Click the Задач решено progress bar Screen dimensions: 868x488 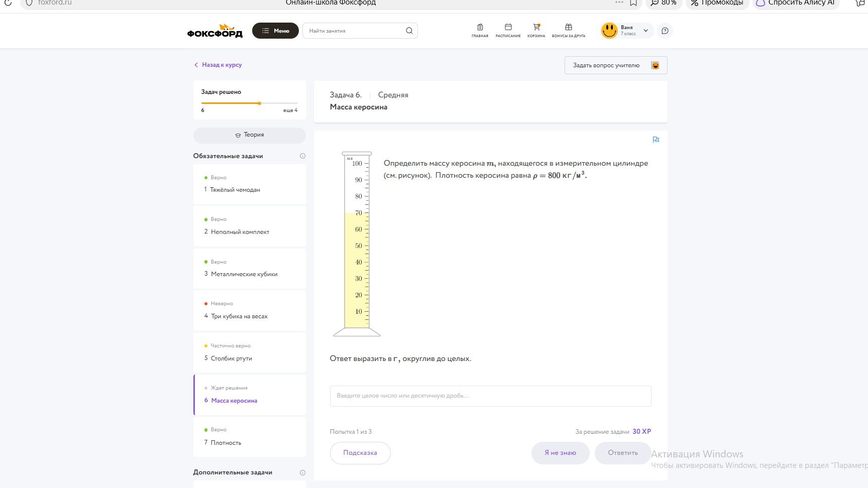point(250,103)
